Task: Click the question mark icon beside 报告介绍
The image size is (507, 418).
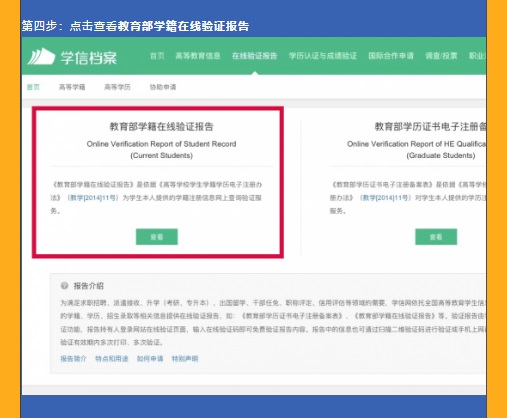Action: coord(64,286)
